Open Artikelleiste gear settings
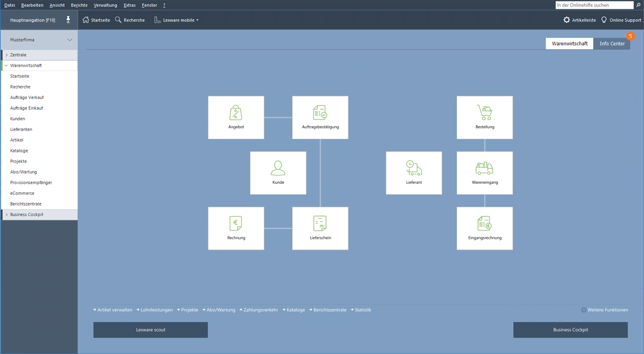This screenshot has width=644, height=354. tap(567, 20)
